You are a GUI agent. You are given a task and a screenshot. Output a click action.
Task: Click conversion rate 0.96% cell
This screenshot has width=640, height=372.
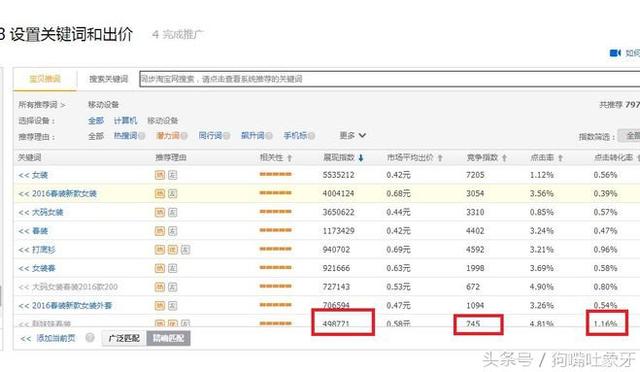605,249
